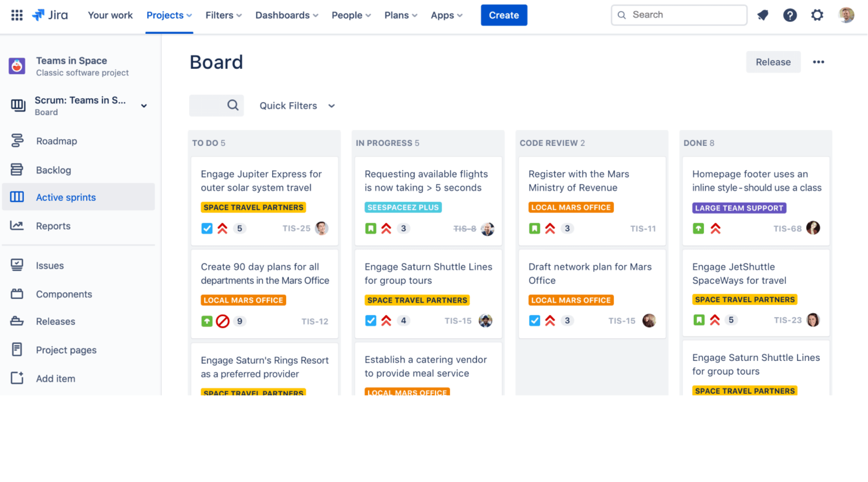Click the blue Create button

pyautogui.click(x=504, y=15)
